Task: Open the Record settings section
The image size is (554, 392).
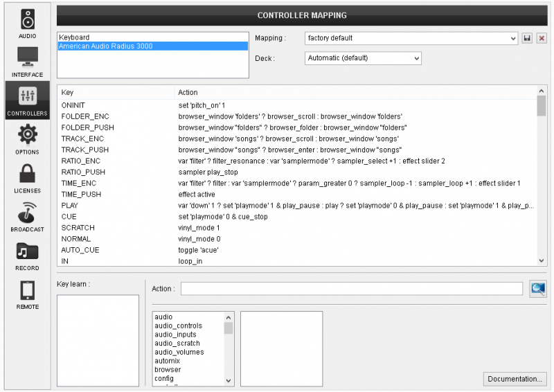Action: pos(28,255)
